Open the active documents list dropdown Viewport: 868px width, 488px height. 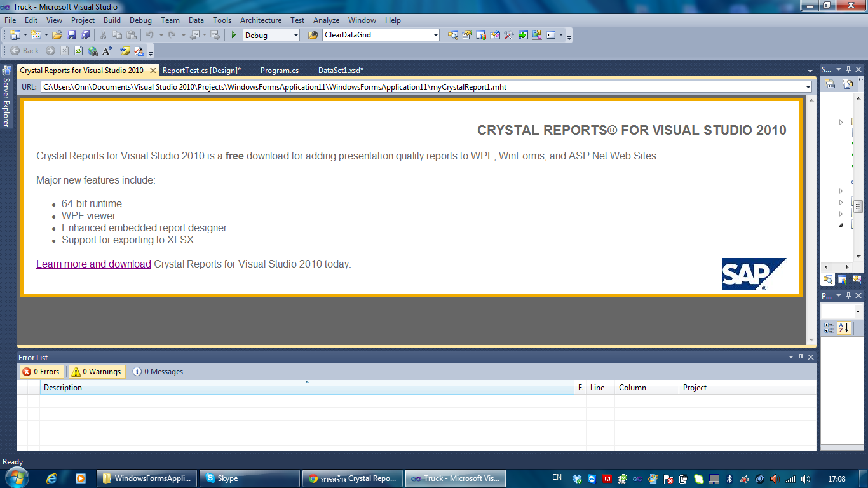tap(810, 71)
